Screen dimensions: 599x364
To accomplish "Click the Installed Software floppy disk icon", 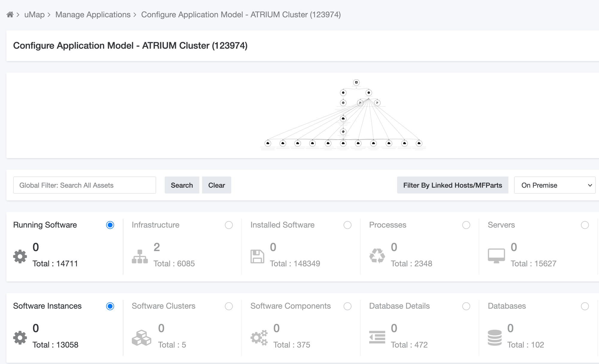I will click(257, 256).
